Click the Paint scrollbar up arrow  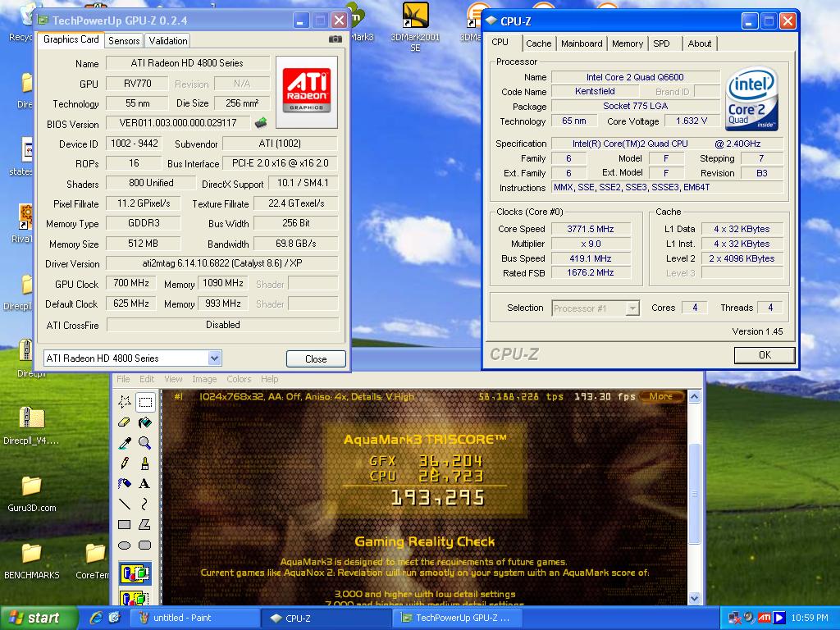pyautogui.click(x=695, y=397)
